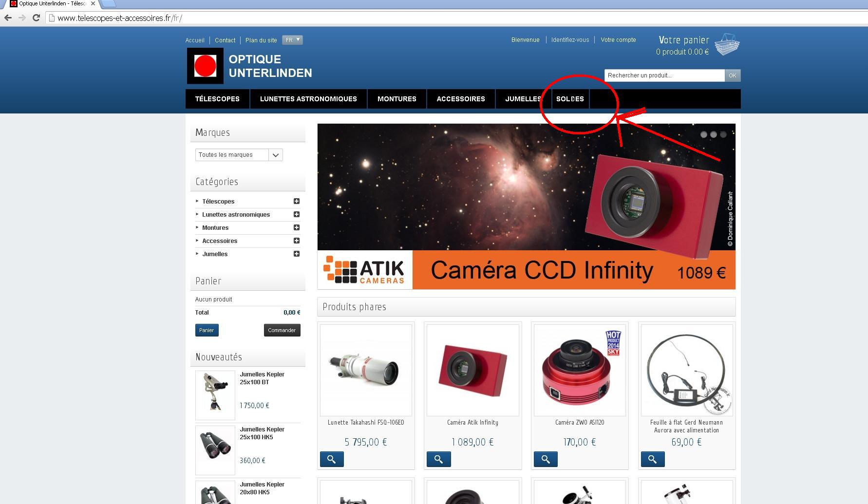
Task: Click the OPTIQUE UNTERLINDEN site title
Action: (270, 66)
